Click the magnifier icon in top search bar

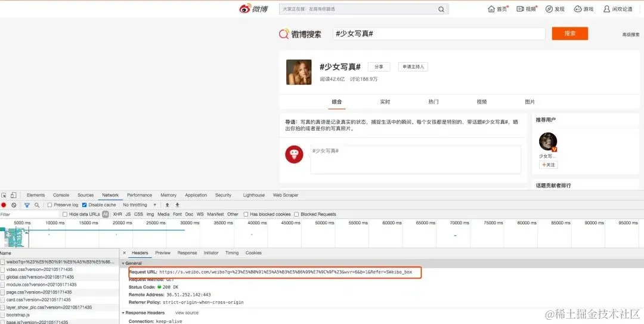(x=441, y=9)
